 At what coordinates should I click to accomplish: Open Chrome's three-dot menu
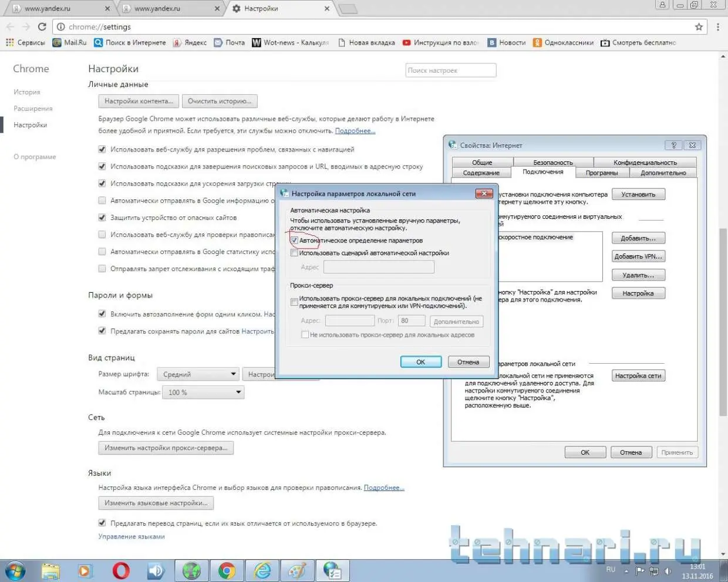coord(717,26)
